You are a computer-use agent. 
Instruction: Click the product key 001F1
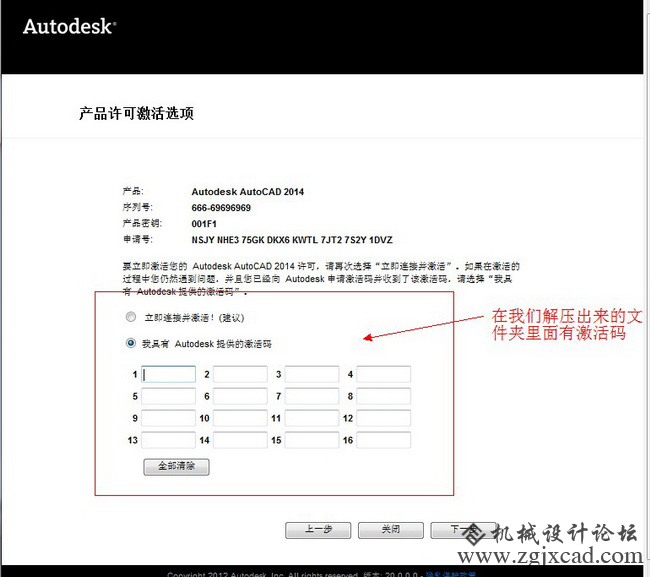204,224
